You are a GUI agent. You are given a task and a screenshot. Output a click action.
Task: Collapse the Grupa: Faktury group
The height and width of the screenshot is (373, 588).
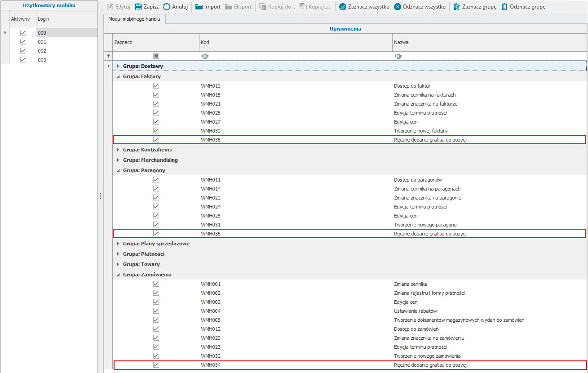pyautogui.click(x=119, y=76)
